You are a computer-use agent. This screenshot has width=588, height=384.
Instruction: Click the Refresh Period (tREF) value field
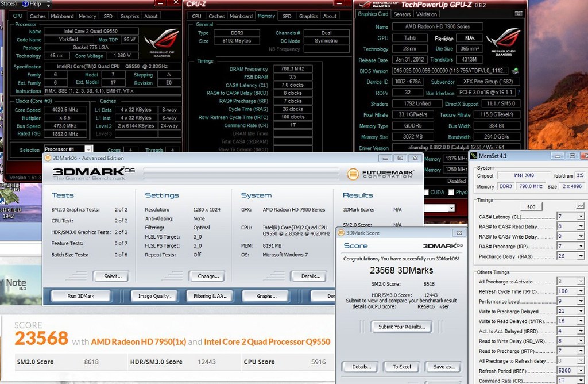[566, 370]
